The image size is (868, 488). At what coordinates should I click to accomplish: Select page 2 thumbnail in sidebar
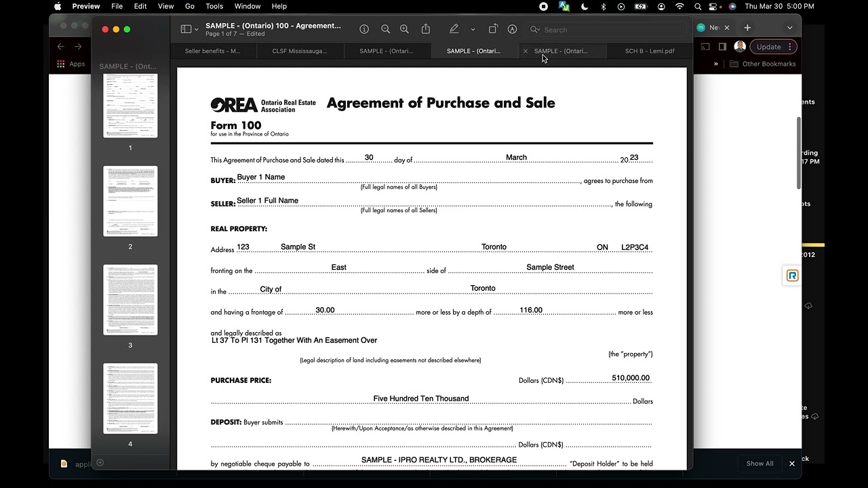[x=130, y=201]
